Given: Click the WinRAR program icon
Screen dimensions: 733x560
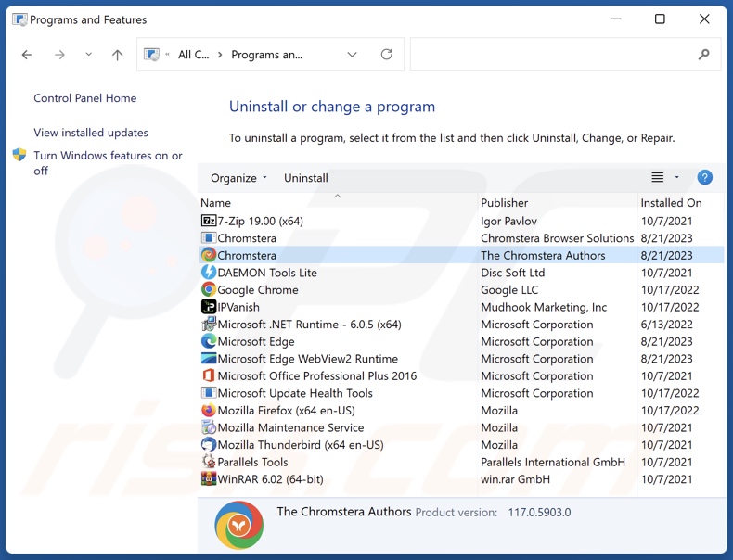Looking at the screenshot, I should tap(209, 479).
